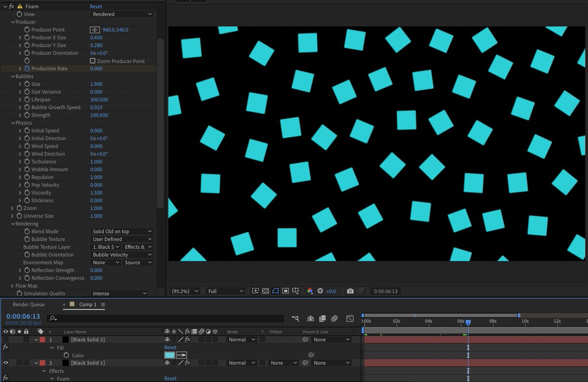Take a snapshot with camera icon

click(x=350, y=291)
